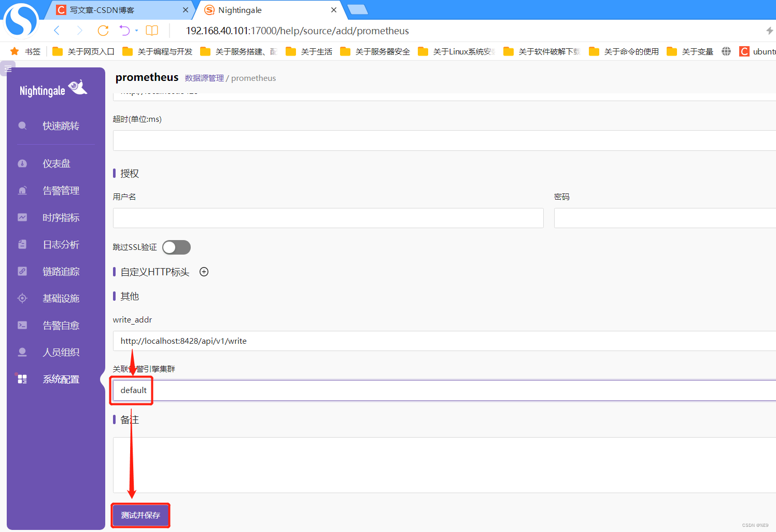Open the 关于服务器安全 bookmark folder
776x532 pixels.
point(375,51)
